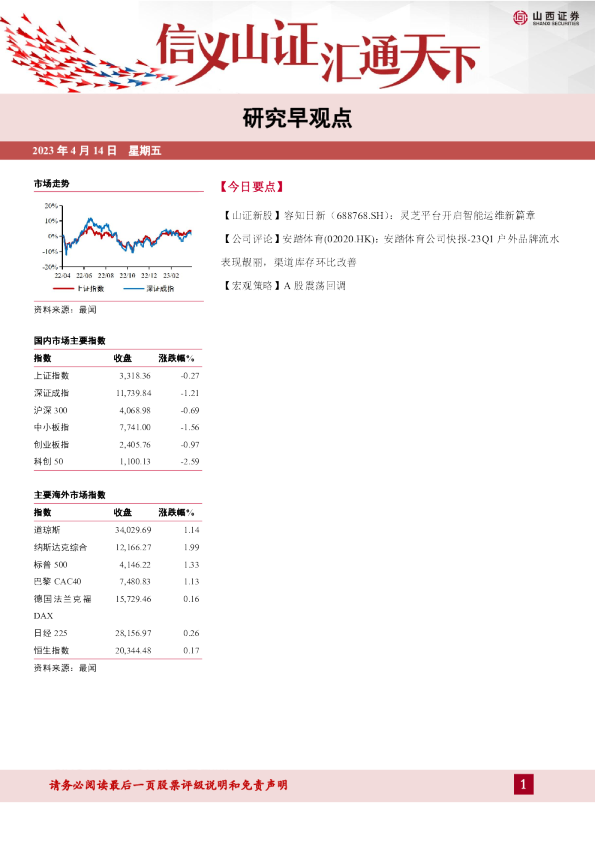595x842 pixels.
Task: Click 涨跌幅% header in domestic index table
Action: point(176,358)
